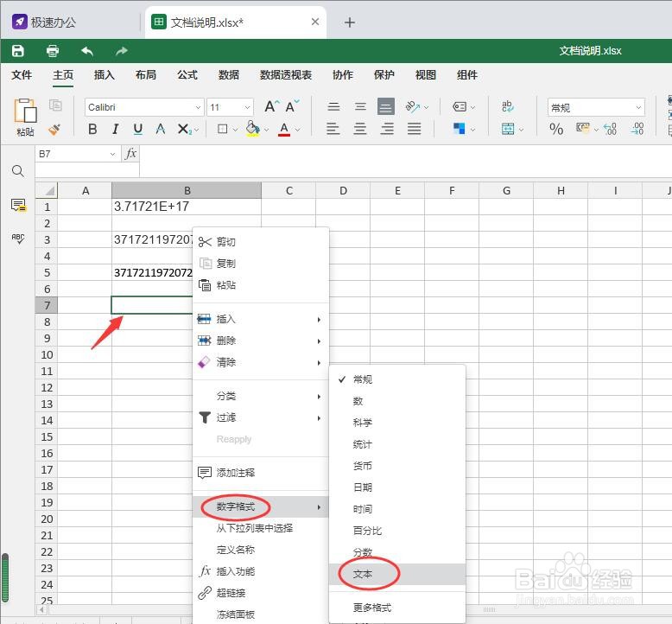
Task: Open the B7 name box dropdown
Action: tap(112, 154)
